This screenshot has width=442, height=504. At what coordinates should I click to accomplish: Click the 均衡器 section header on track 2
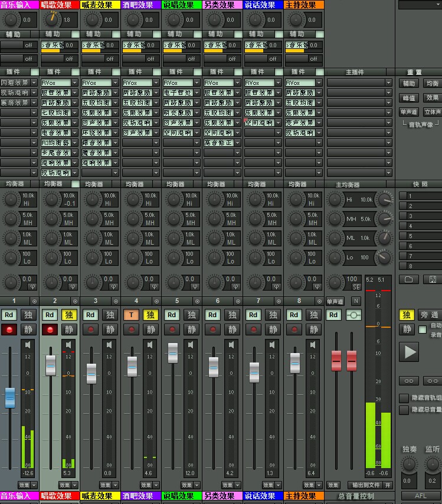pos(53,184)
